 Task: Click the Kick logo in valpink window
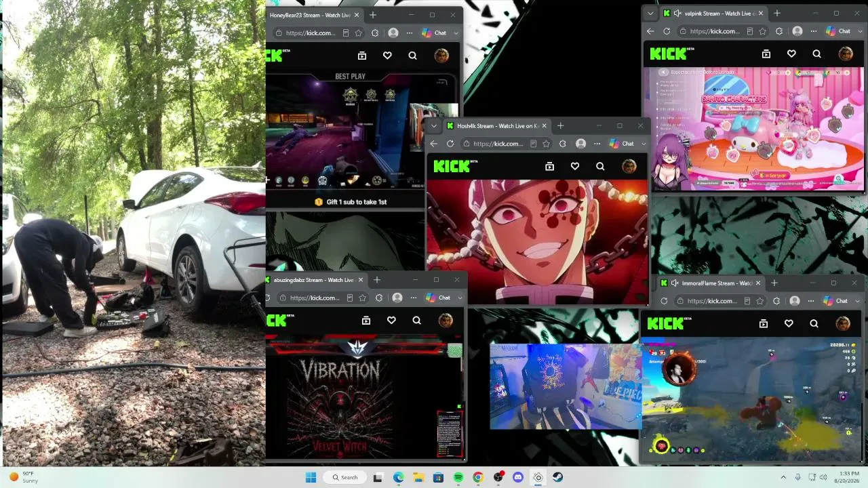pyautogui.click(x=672, y=54)
